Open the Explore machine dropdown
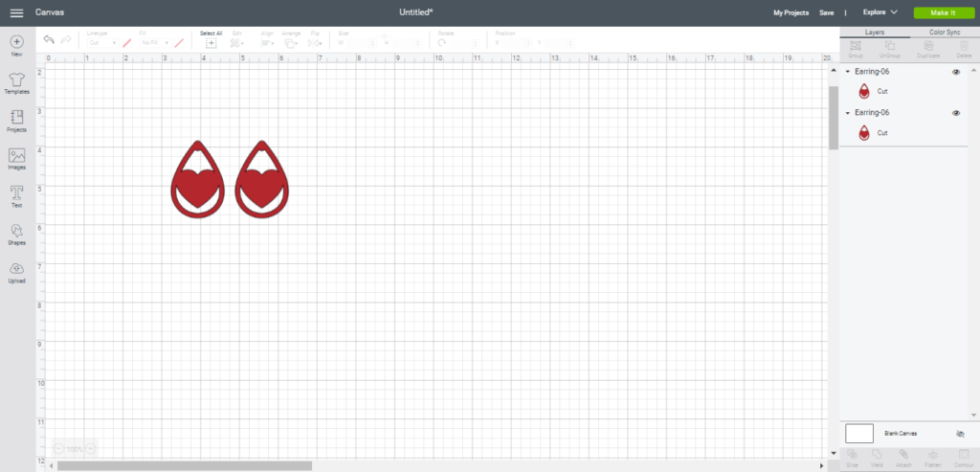The image size is (980, 472). tap(880, 12)
